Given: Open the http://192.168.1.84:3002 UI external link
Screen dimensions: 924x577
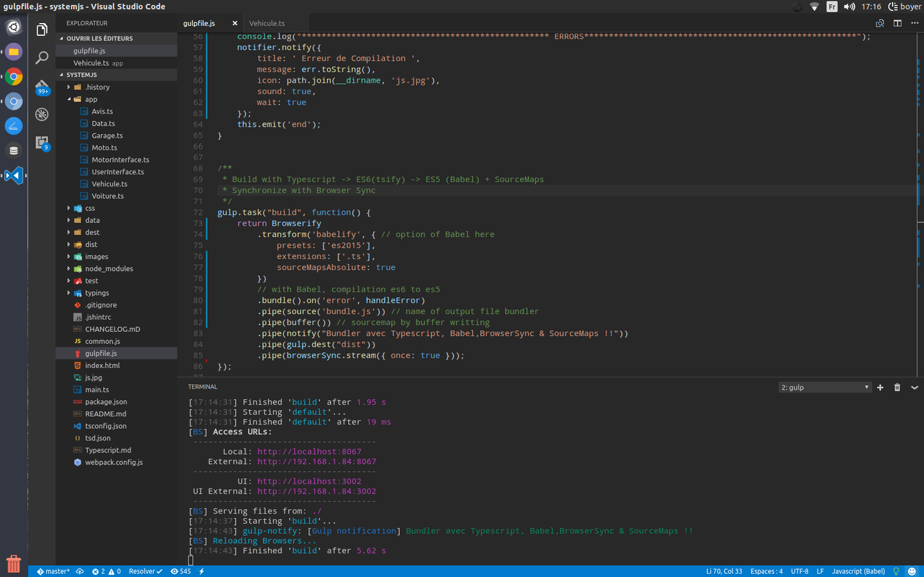Looking at the screenshot, I should [x=317, y=491].
